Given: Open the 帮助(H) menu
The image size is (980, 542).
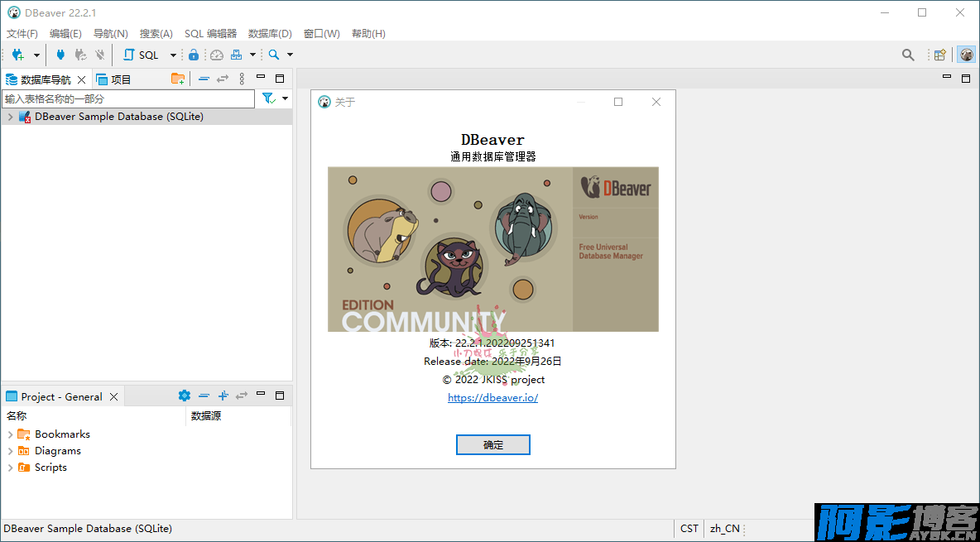Looking at the screenshot, I should click(369, 34).
